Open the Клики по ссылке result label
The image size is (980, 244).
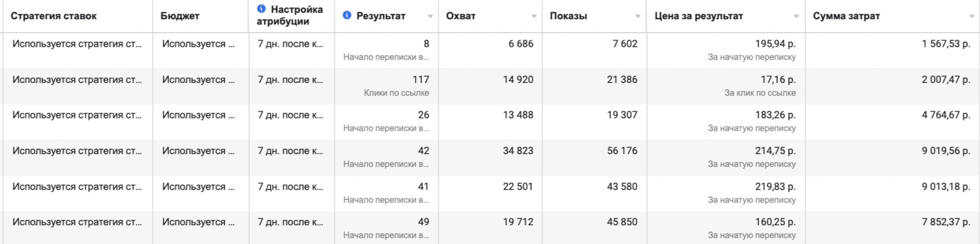[x=396, y=93]
